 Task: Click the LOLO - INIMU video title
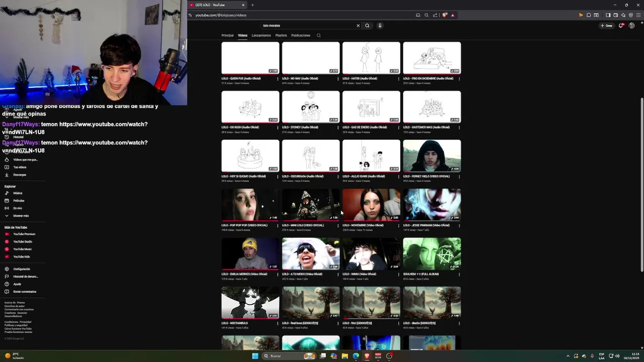click(359, 274)
